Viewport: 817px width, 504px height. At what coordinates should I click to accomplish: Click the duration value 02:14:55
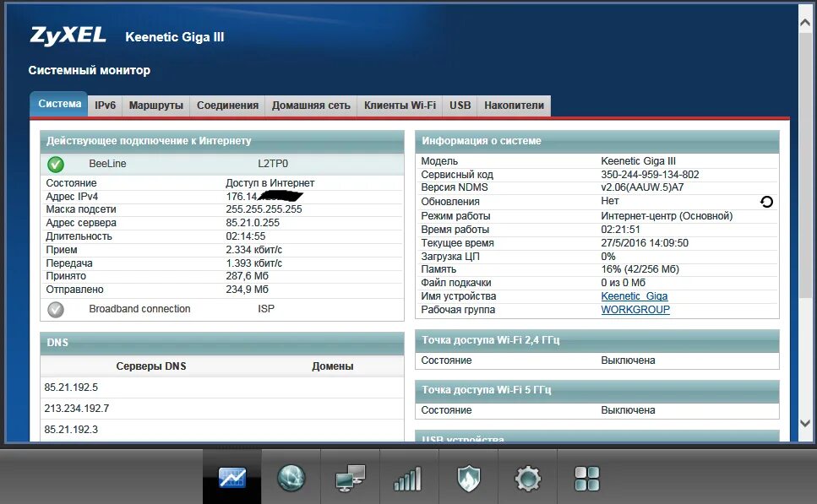click(x=245, y=236)
